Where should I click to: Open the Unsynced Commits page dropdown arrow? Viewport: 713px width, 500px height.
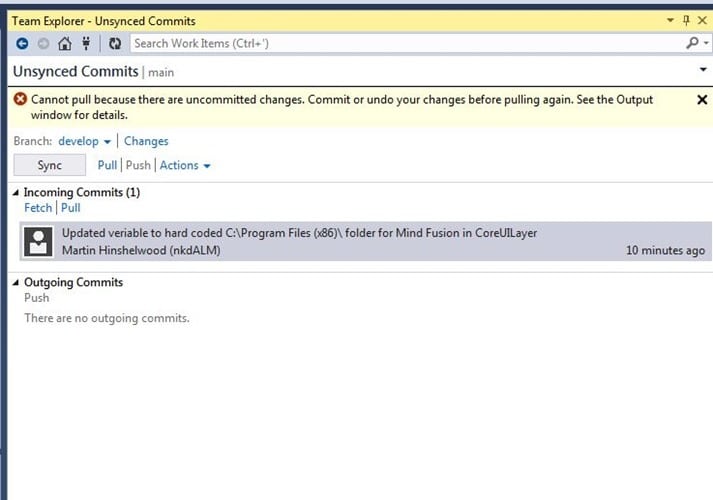point(703,70)
